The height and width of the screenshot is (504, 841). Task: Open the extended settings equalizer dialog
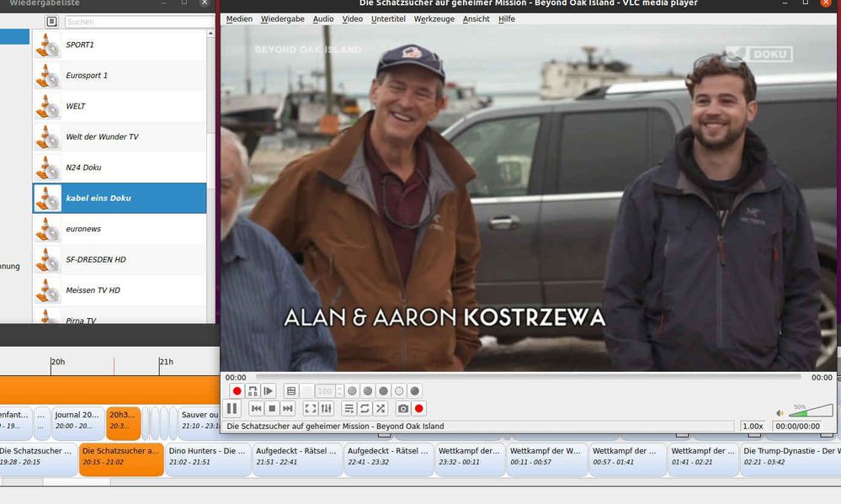click(326, 409)
